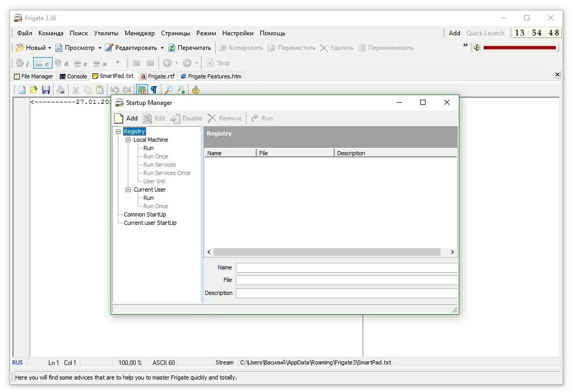Select drive e in the drive bar
The image size is (571, 392).
click(x=81, y=63)
